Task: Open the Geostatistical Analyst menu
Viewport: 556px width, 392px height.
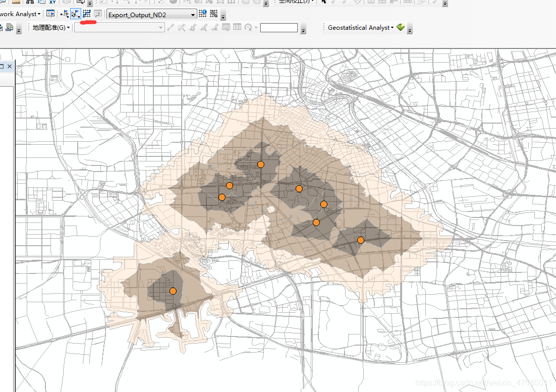Action: point(361,28)
